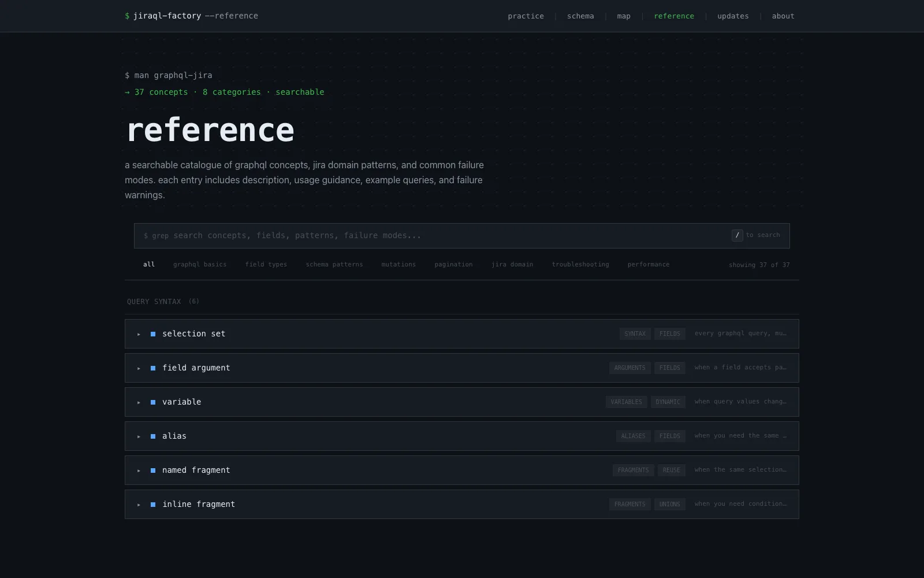Click the FRAGMENTS tag on named fragment row
The image size is (924, 578).
(634, 470)
